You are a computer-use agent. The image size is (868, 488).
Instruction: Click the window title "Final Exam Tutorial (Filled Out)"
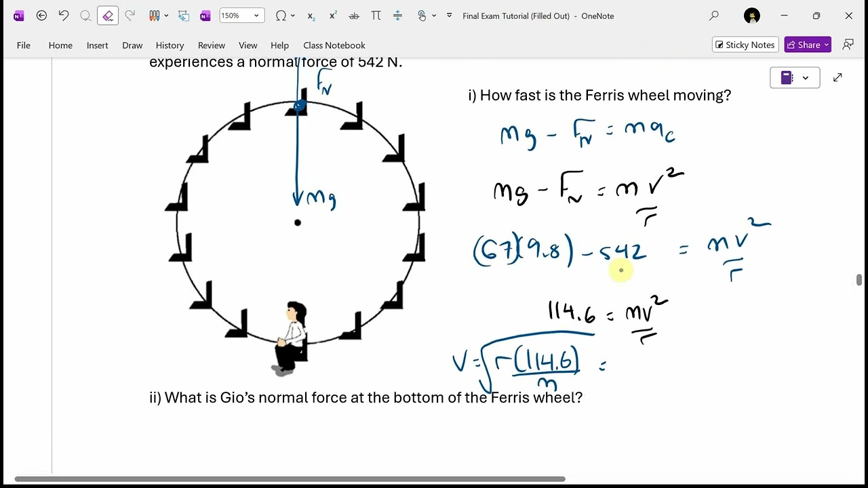tap(516, 16)
